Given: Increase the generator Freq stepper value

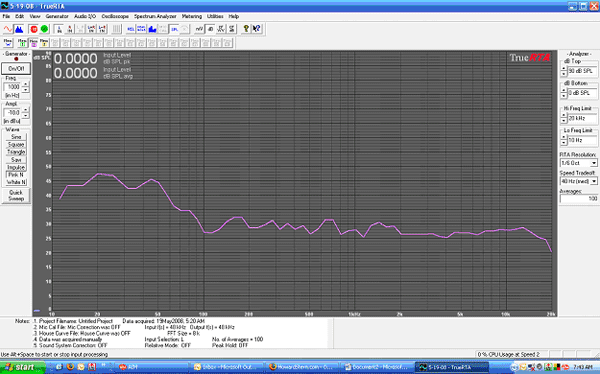Looking at the screenshot, I should pyautogui.click(x=26, y=85).
